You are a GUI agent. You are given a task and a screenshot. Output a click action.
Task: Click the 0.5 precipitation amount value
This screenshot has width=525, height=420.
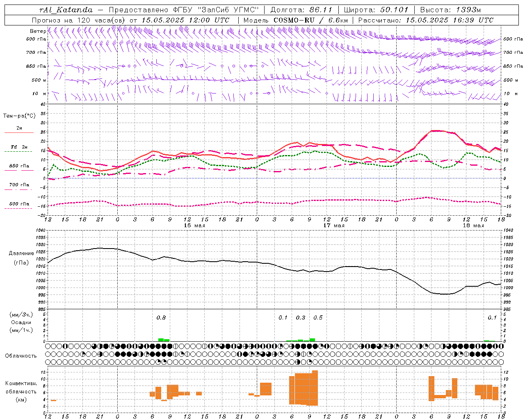tap(318, 318)
